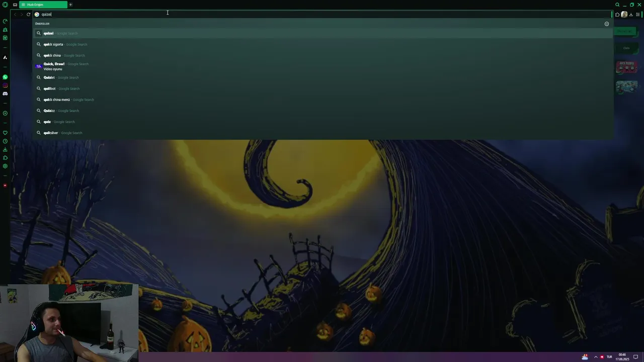Click the reload page button

28,15
